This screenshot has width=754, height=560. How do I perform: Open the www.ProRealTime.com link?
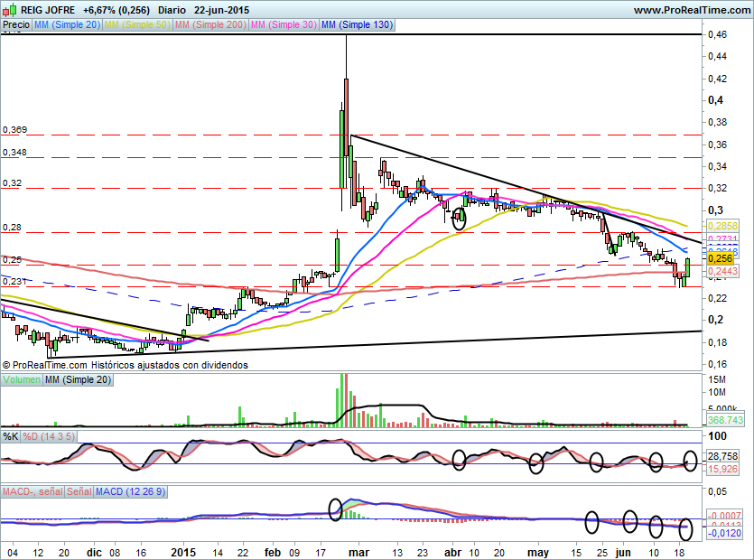coord(691,9)
